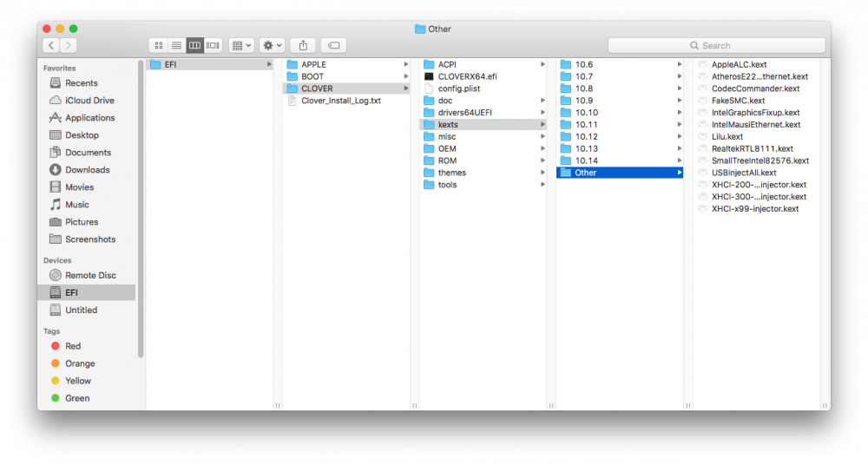The width and height of the screenshot is (868, 464).
Task: Click the sidebar vertical scrollbar
Action: click(x=141, y=209)
